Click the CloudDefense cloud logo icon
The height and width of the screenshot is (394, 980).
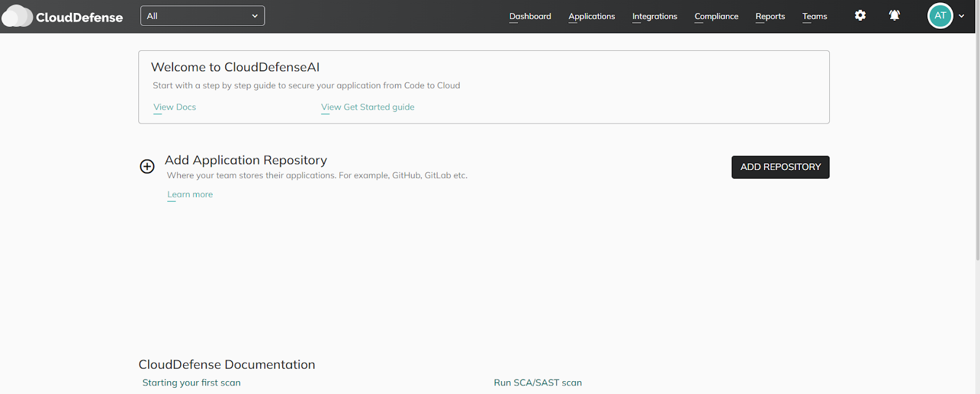pos(17,17)
